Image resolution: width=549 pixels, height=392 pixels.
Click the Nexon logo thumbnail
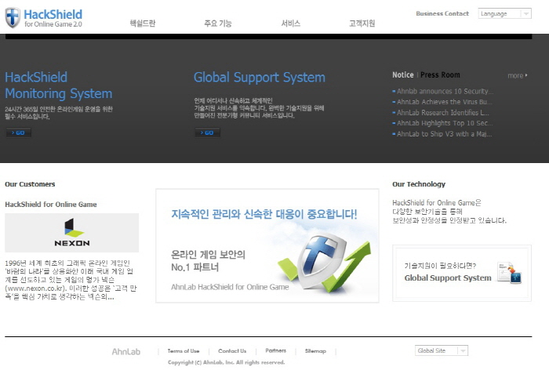pos(72,233)
